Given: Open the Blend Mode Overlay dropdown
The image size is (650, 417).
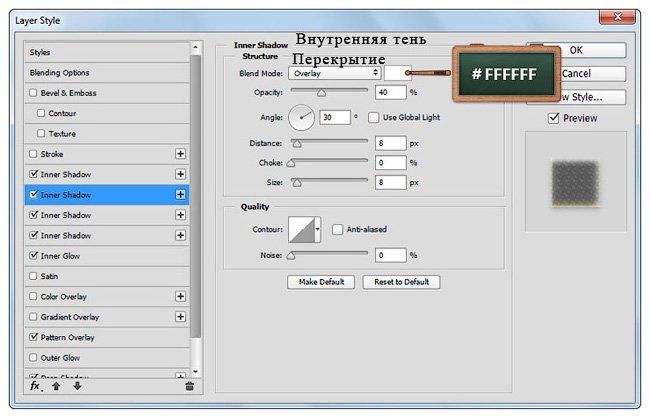Looking at the screenshot, I should [335, 73].
